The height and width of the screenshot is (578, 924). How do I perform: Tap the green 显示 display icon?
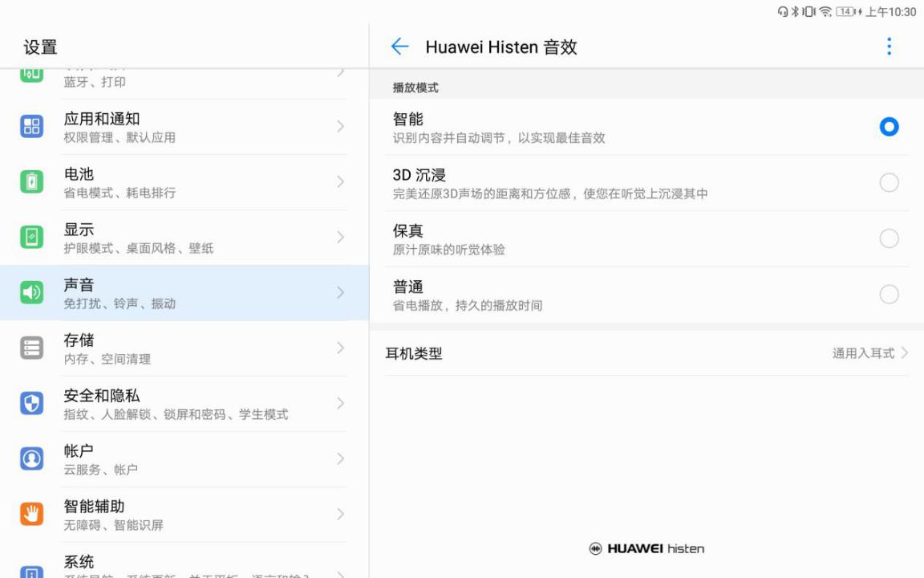coord(32,237)
